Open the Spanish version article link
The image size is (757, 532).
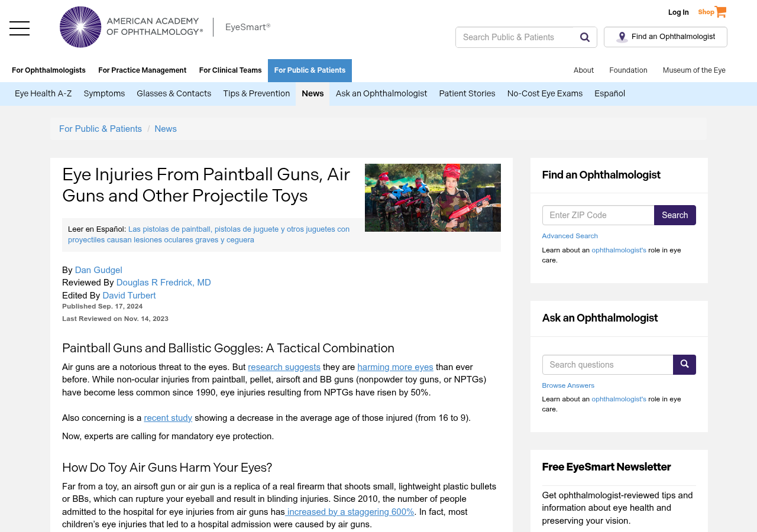point(209,234)
